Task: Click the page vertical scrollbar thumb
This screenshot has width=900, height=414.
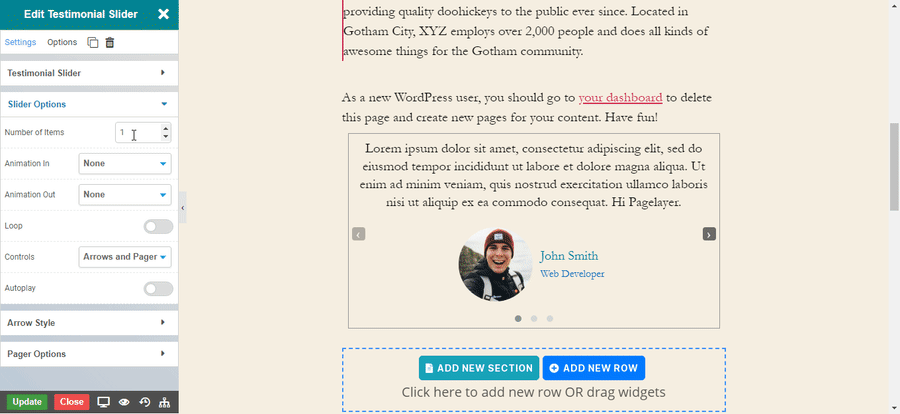Action: (x=894, y=167)
